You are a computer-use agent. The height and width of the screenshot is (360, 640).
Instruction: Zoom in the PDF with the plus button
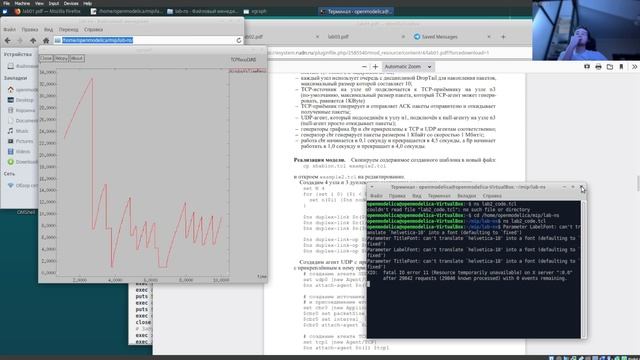point(375,67)
